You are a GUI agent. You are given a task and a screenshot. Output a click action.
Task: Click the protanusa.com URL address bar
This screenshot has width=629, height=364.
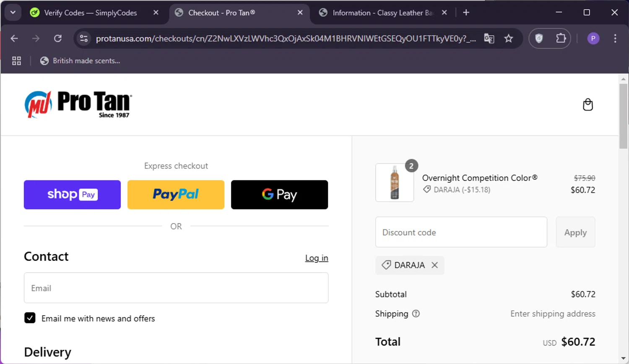point(286,39)
